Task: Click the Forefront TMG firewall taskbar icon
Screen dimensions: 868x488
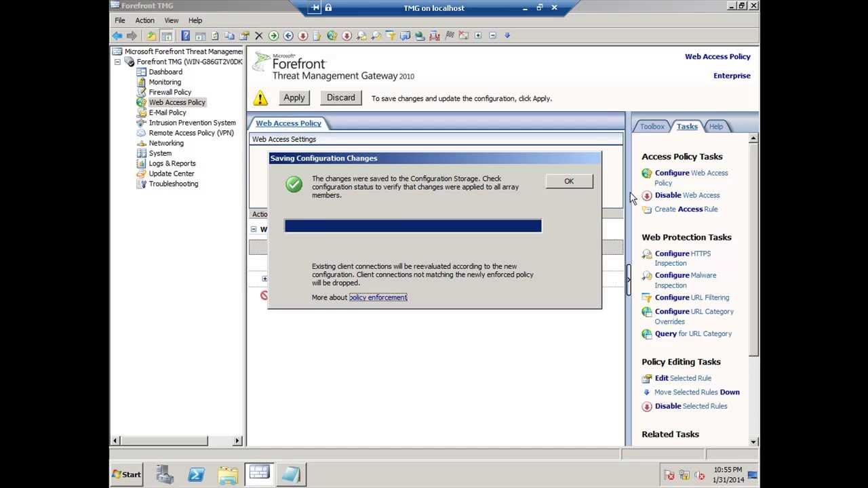Action: tap(259, 474)
